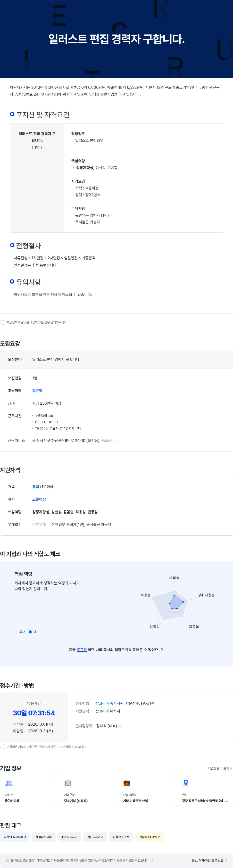This screenshot has height=868, width=233.
Task: Click the 성취지향성 label on the chart
Action: [x=206, y=595]
